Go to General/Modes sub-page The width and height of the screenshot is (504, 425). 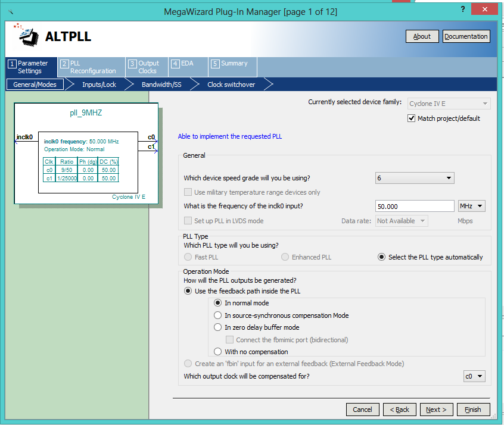coord(35,85)
